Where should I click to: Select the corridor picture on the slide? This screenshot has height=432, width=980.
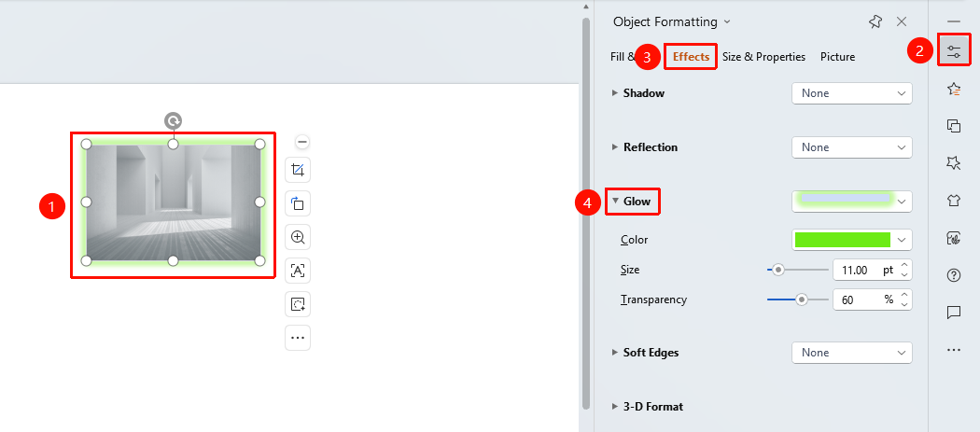pos(173,202)
